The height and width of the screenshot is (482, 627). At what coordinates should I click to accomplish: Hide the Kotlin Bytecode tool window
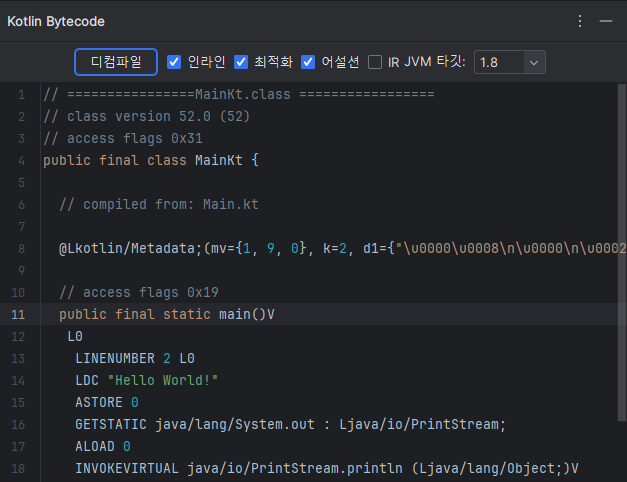coord(606,21)
